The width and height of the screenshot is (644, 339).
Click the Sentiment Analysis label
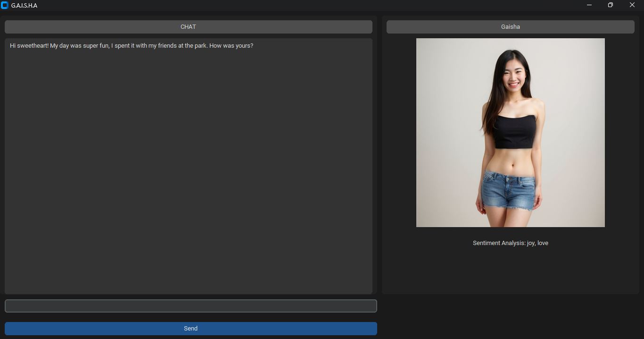[x=499, y=243]
